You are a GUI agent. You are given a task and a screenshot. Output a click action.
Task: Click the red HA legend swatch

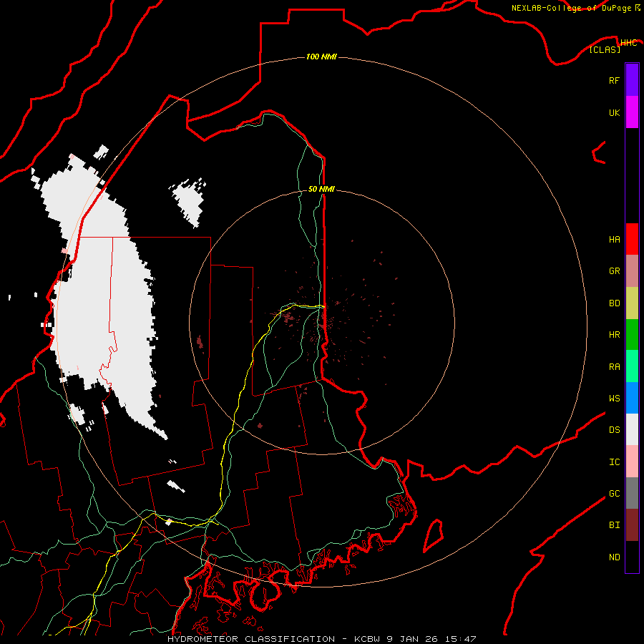tap(632, 239)
